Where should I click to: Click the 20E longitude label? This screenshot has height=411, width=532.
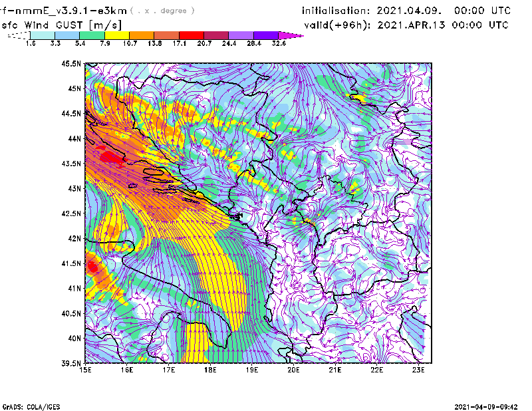pos(294,370)
